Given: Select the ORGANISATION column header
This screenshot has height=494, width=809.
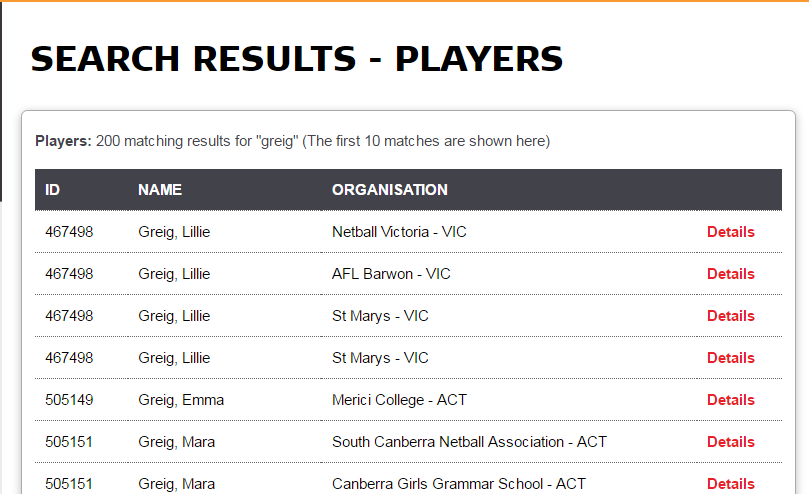Looking at the screenshot, I should point(390,190).
